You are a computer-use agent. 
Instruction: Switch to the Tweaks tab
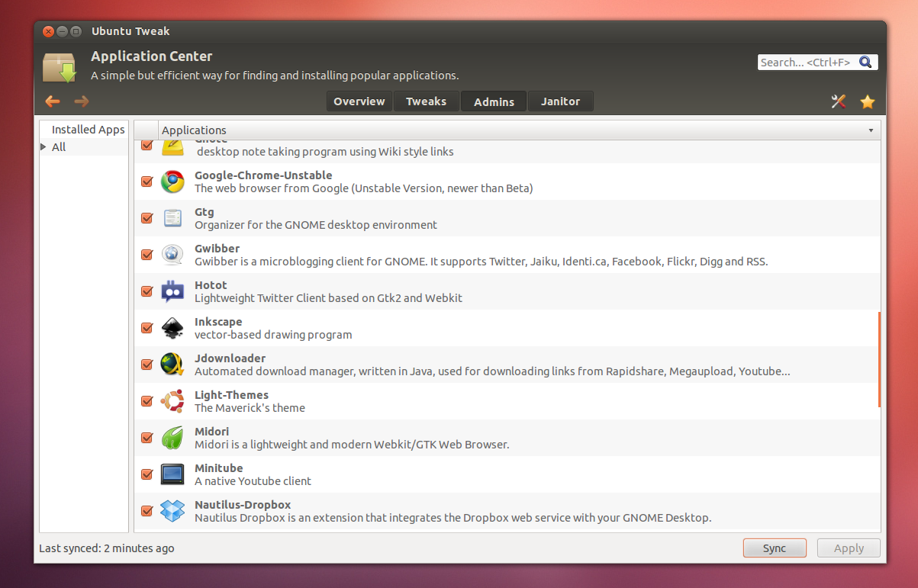click(426, 101)
